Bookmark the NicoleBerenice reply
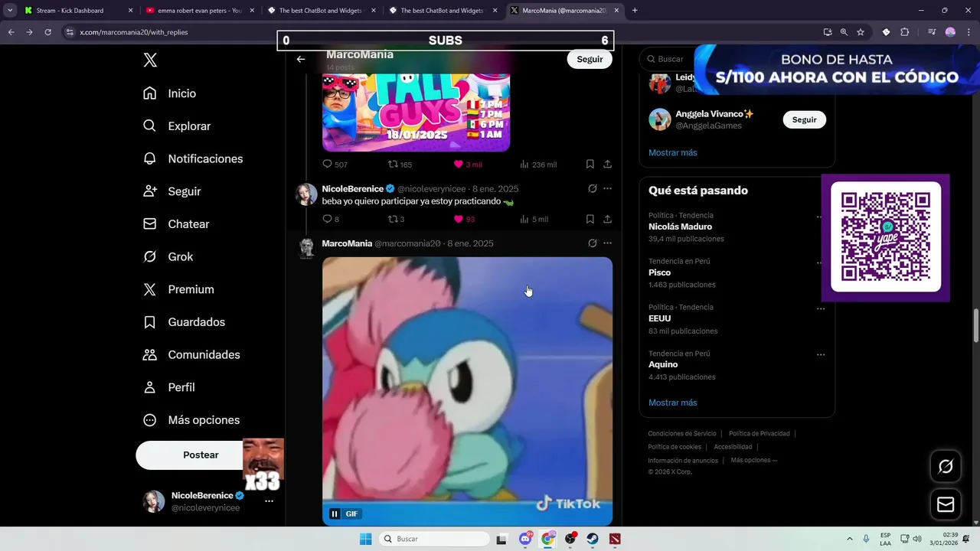Image resolution: width=980 pixels, height=551 pixels. (x=590, y=219)
